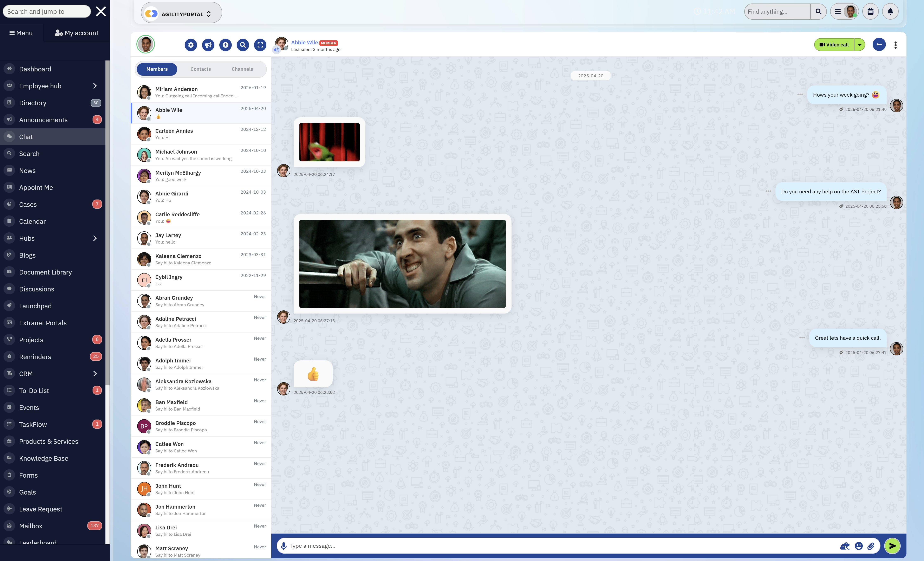Open the chat with Michael Johnson
924x561 pixels.
pos(201,155)
